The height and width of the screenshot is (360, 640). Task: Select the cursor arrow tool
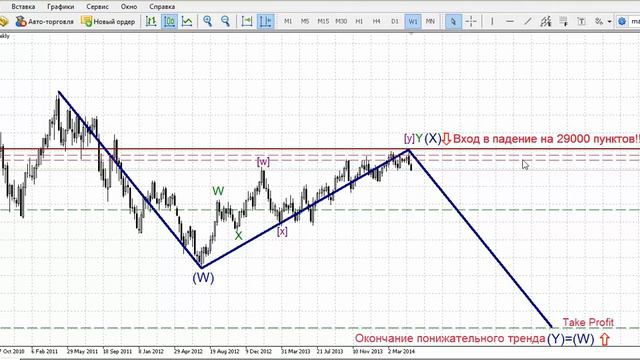coord(453,22)
